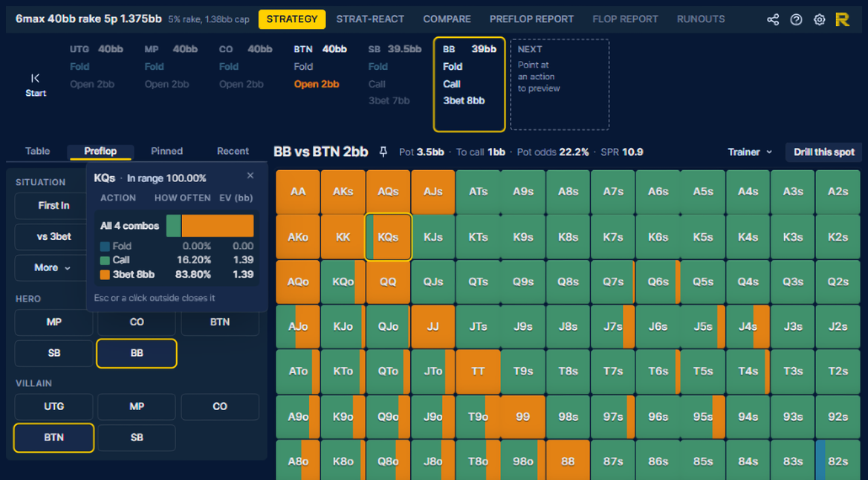Open settings gear icon
This screenshot has height=480, width=868.
pyautogui.click(x=819, y=19)
